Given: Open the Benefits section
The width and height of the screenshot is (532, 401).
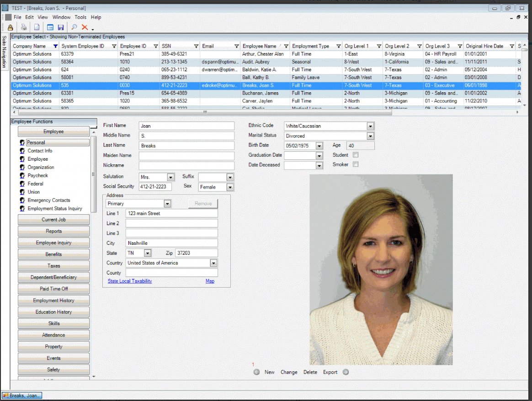Looking at the screenshot, I should pyautogui.click(x=53, y=254).
